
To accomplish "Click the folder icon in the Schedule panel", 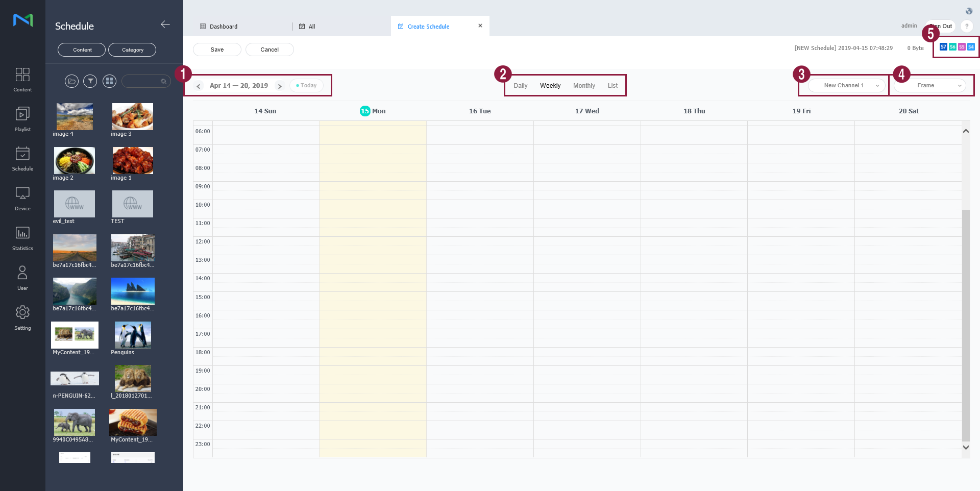I will [x=71, y=81].
